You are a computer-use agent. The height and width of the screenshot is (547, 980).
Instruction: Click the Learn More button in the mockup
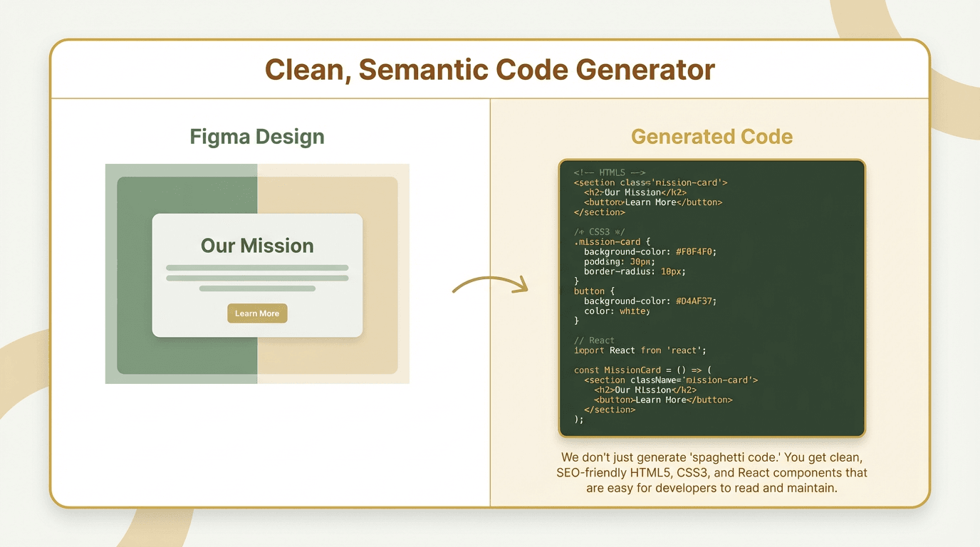(257, 313)
